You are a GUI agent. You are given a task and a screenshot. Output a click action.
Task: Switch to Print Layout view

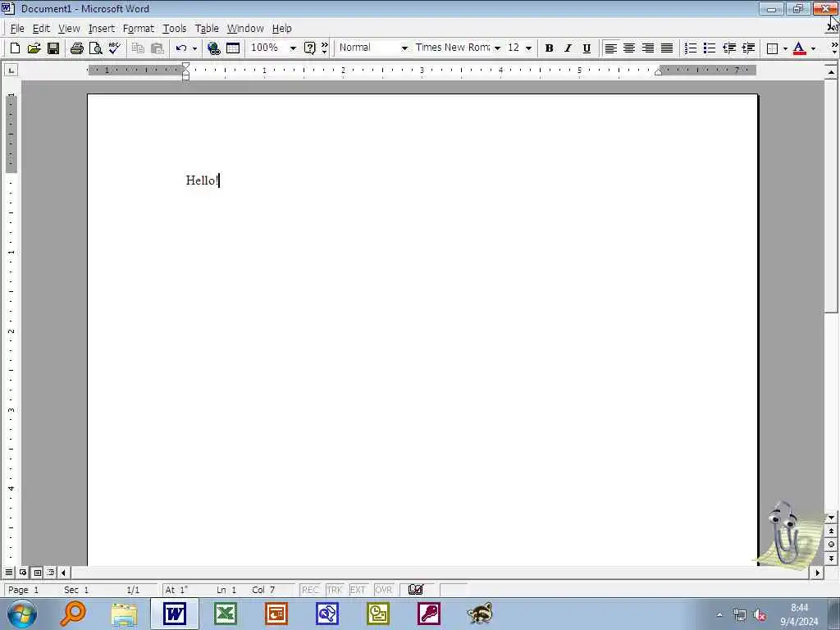pyautogui.click(x=37, y=573)
